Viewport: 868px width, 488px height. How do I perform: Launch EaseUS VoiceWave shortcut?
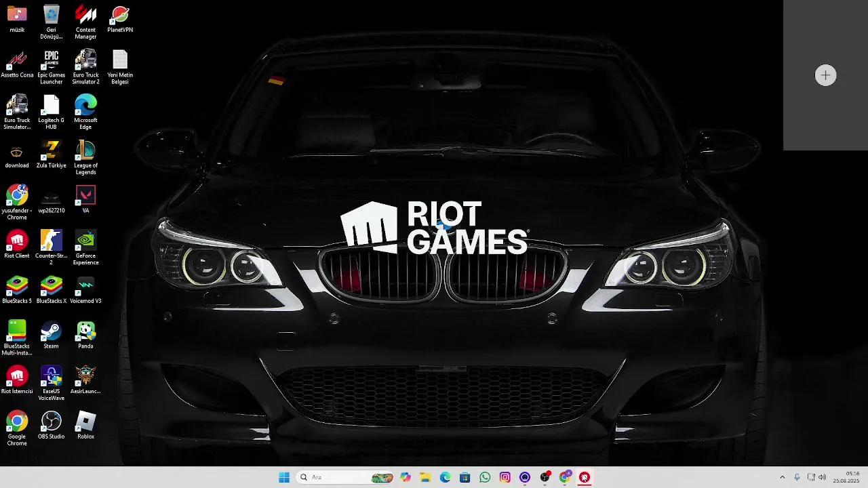pyautogui.click(x=51, y=384)
